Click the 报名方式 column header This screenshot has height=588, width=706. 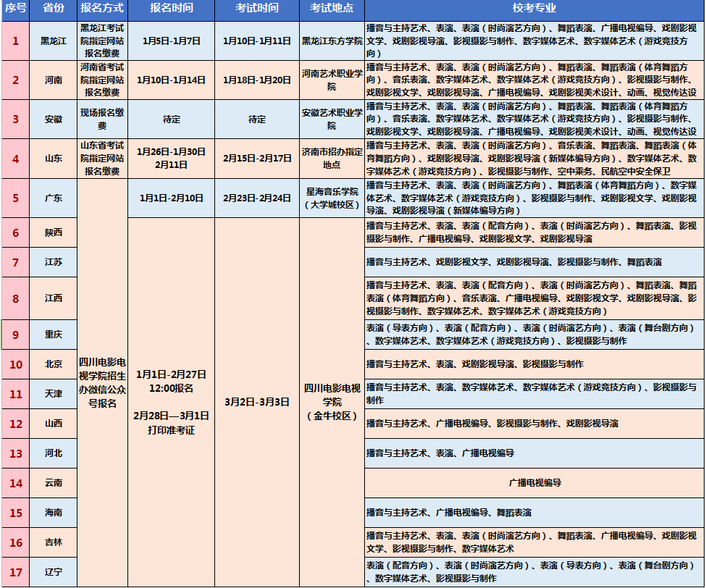pos(101,10)
